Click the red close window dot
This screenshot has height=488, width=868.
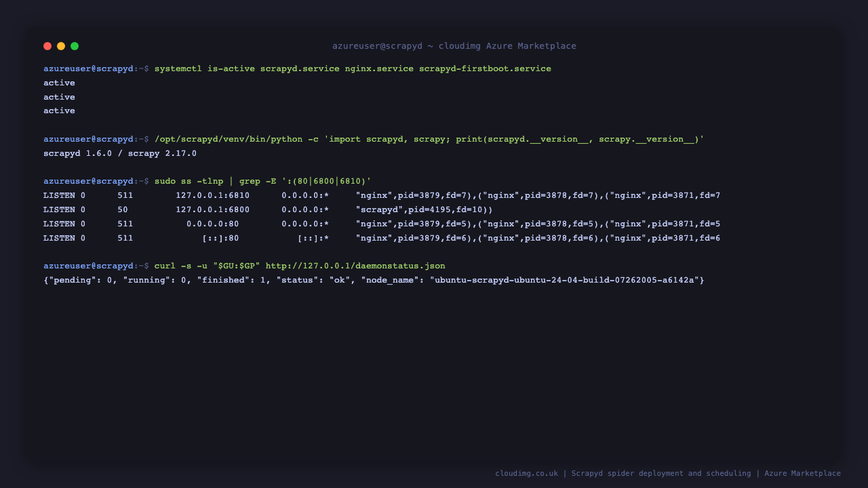[47, 46]
